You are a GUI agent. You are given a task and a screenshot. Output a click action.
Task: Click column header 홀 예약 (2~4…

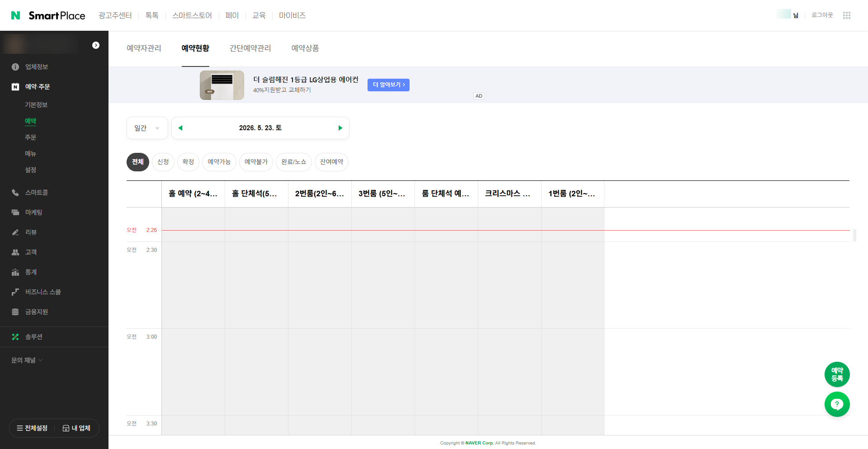click(193, 194)
